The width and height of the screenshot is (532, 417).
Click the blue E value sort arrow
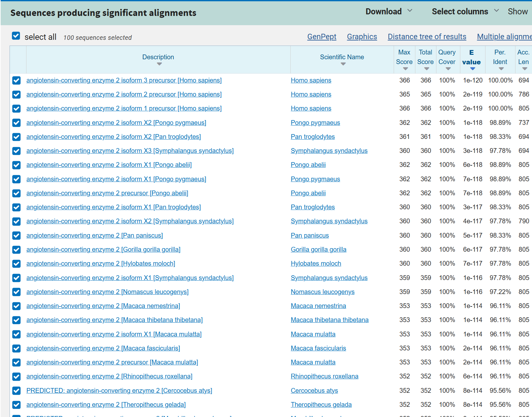click(472, 69)
